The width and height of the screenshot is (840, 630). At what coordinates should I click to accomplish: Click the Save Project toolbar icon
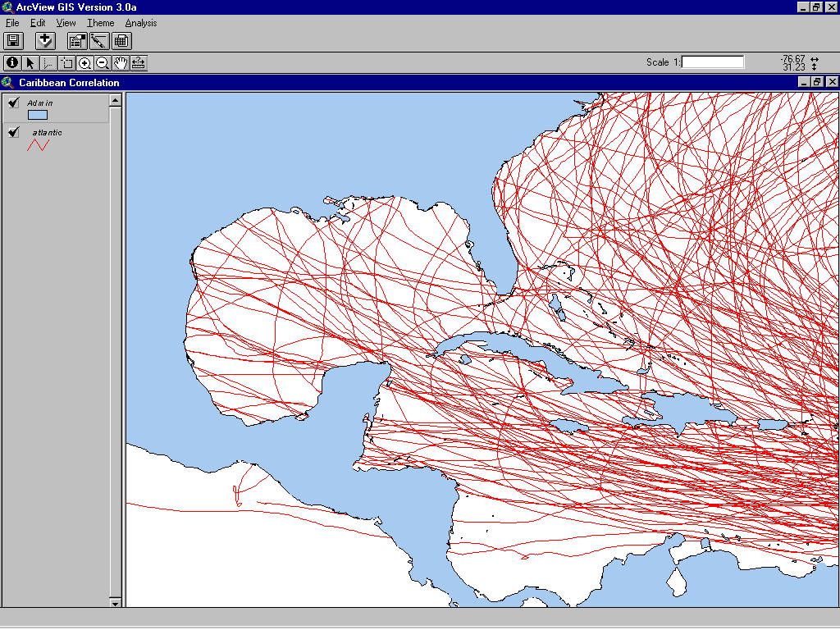point(13,41)
